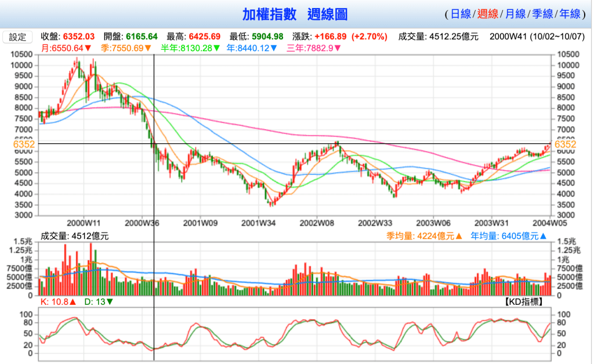Click the 季均量 4224億元 volume average label
Screen dimensions: 594x364
[425, 236]
